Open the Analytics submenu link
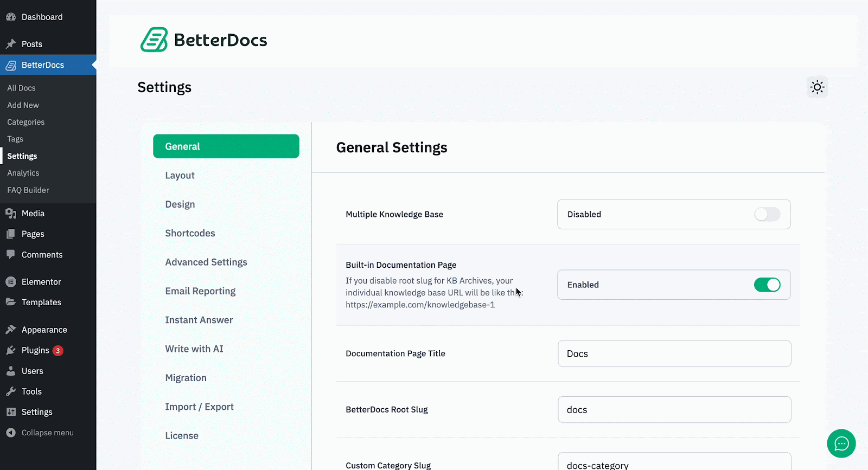The width and height of the screenshot is (868, 470). (23, 173)
